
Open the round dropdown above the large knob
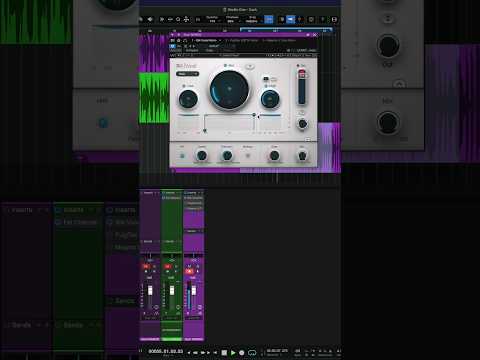249,67
